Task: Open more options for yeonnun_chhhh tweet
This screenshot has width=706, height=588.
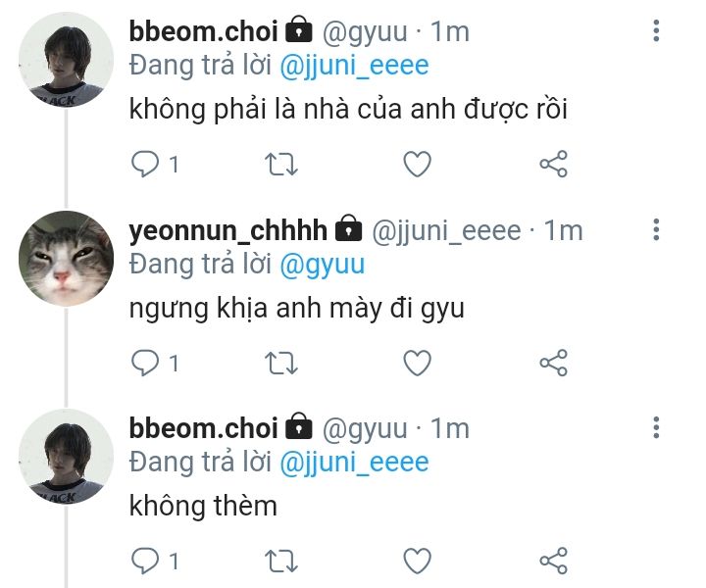Action: (x=656, y=230)
